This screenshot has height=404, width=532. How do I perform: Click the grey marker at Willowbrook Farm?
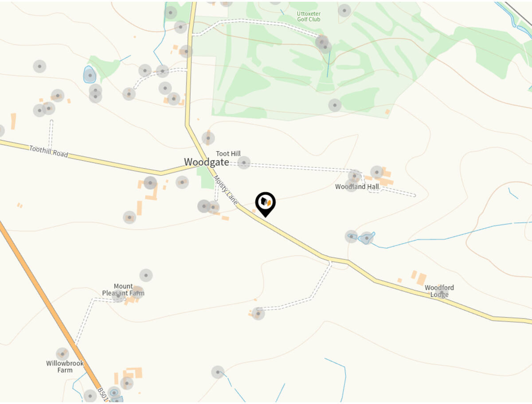coord(63,354)
